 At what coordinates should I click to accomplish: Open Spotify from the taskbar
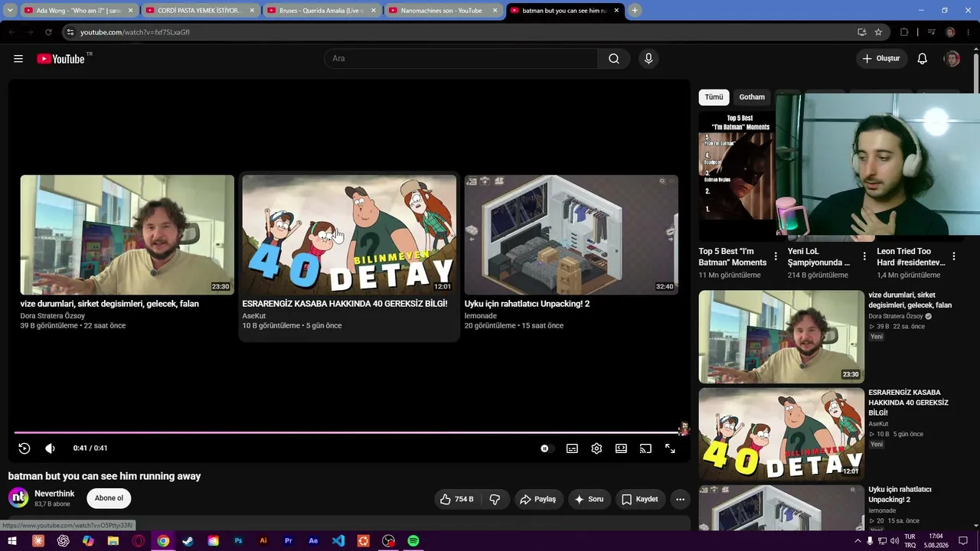tap(413, 541)
